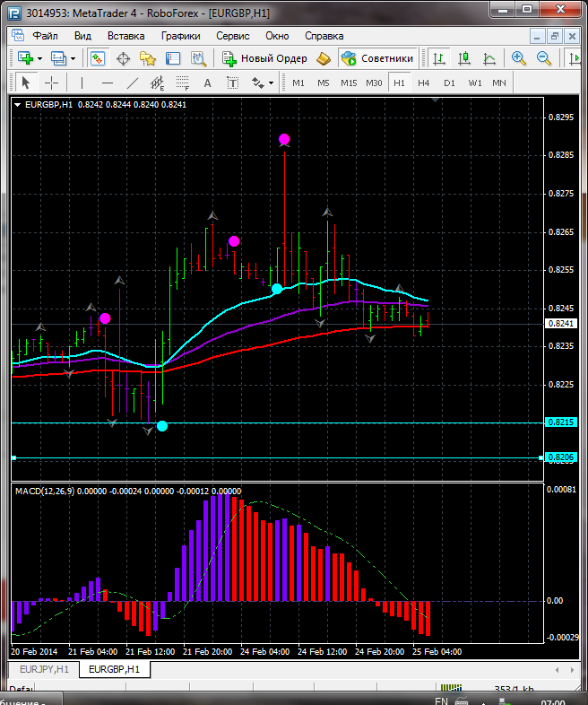Zoom in on the chart
The width and height of the screenshot is (588, 705).
point(518,58)
